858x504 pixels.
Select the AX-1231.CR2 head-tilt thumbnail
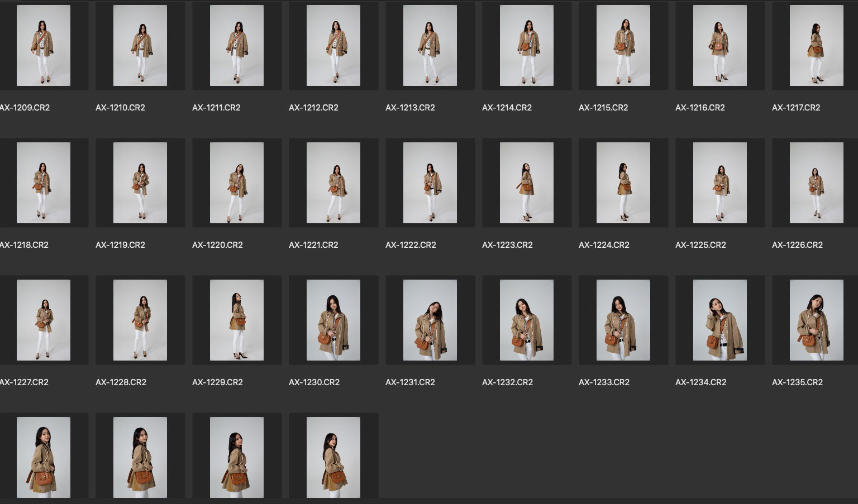[x=430, y=320]
